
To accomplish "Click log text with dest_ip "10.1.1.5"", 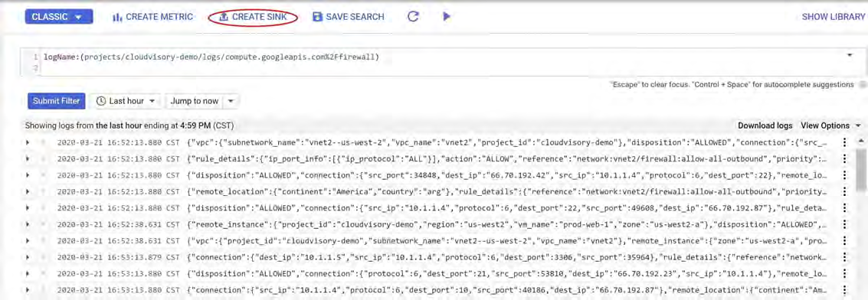I will [x=507, y=257].
